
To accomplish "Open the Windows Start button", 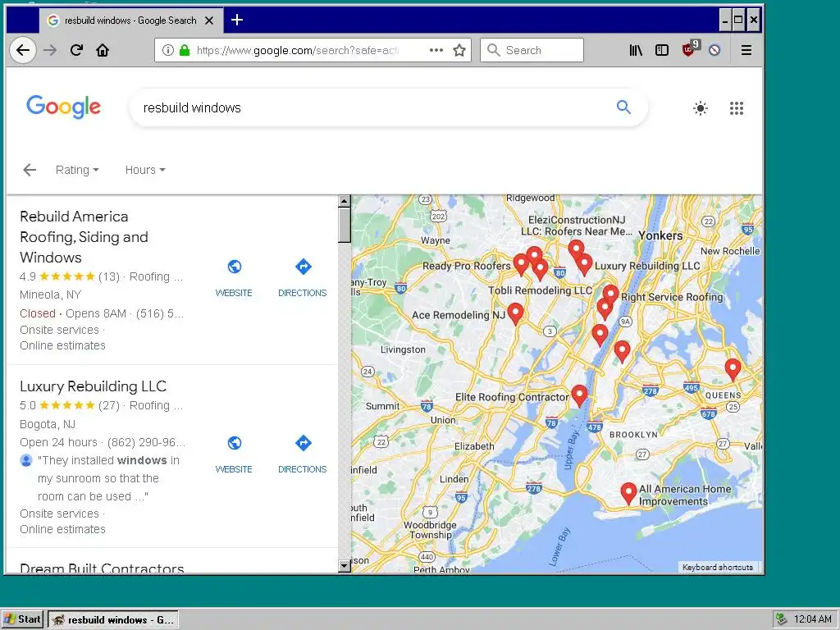I will pyautogui.click(x=22, y=619).
